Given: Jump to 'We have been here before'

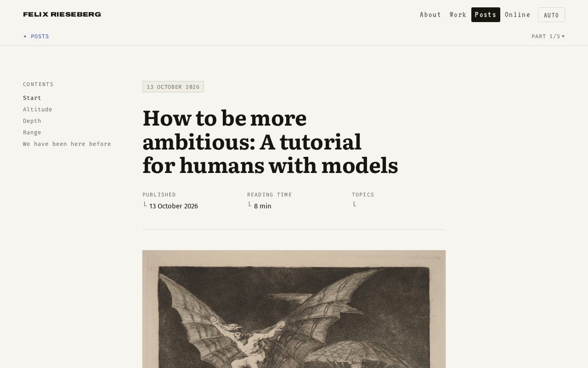Looking at the screenshot, I should coord(67,144).
